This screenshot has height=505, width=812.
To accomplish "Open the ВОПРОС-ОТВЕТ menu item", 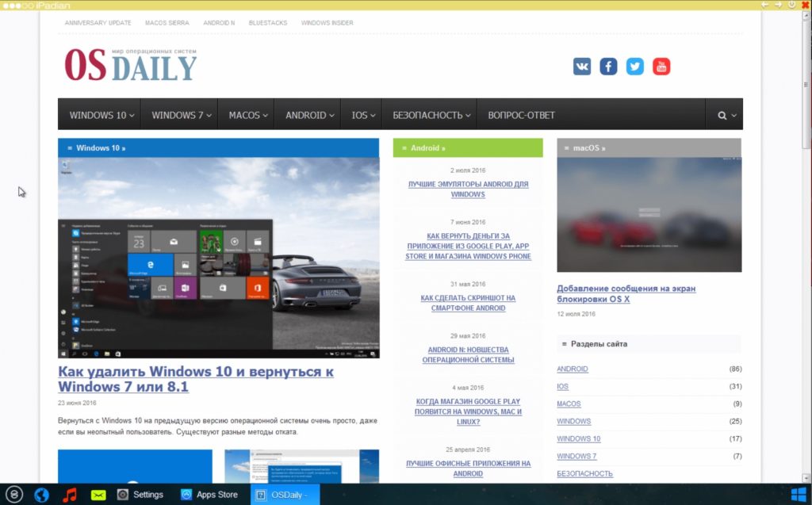I will point(521,115).
